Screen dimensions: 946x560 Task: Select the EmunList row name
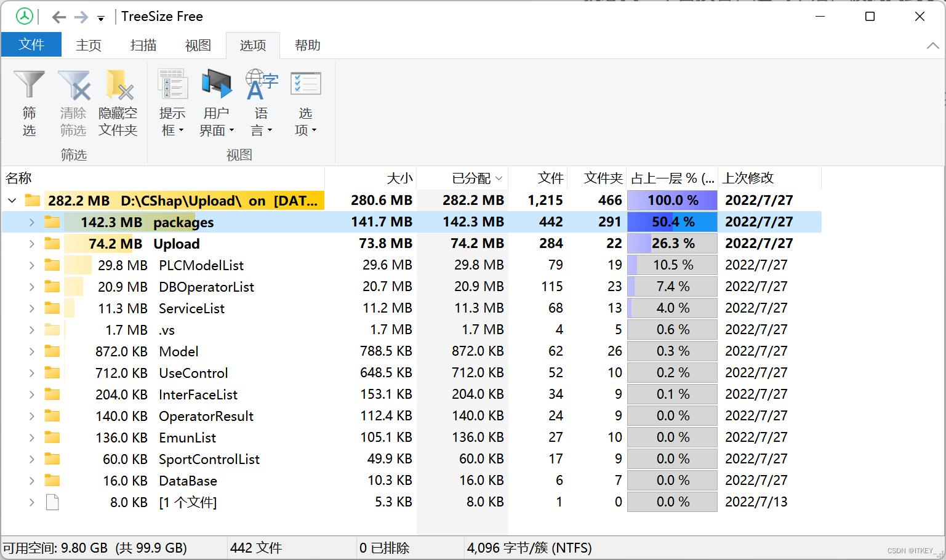(x=188, y=438)
